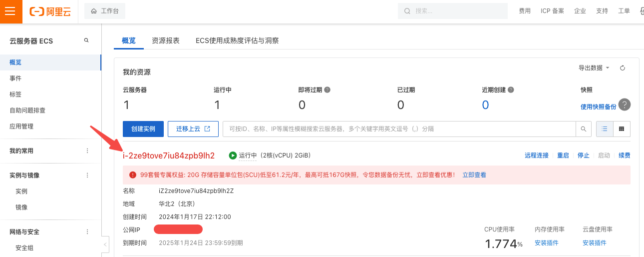Click the Alibaba Cloud logo
644x257 pixels.
tap(50, 11)
